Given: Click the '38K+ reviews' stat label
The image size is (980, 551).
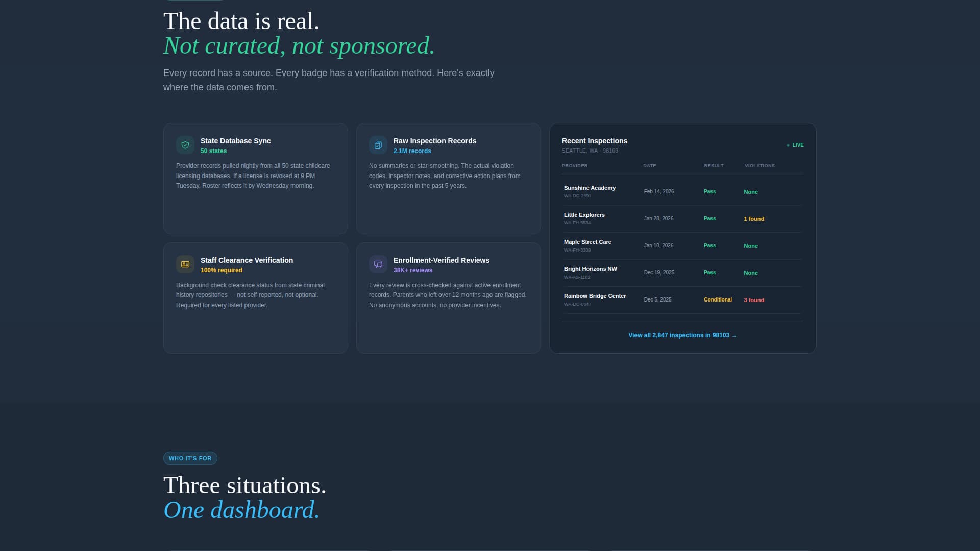Looking at the screenshot, I should tap(413, 270).
